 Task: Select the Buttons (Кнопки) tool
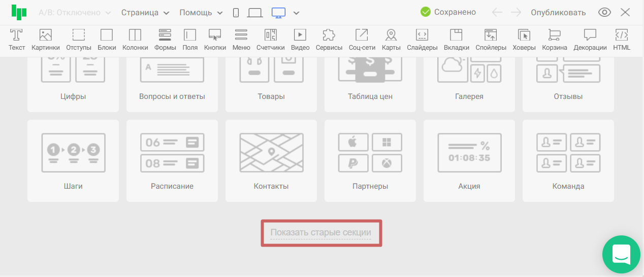point(215,40)
